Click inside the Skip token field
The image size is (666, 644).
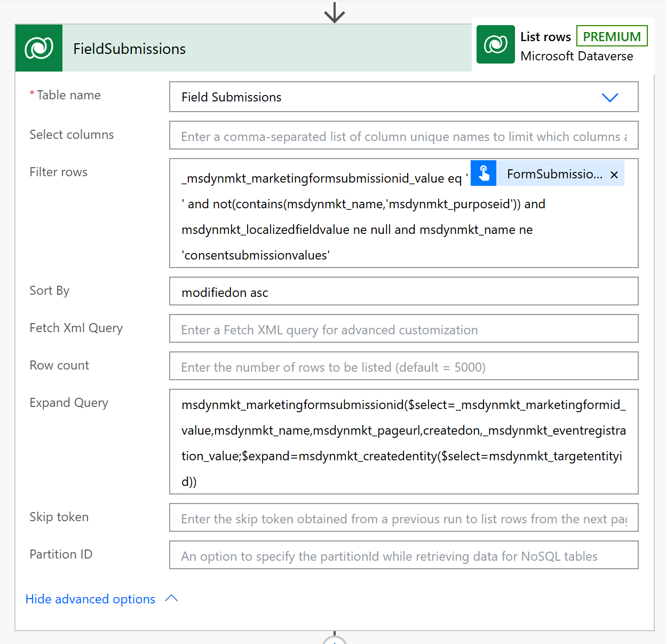click(403, 517)
